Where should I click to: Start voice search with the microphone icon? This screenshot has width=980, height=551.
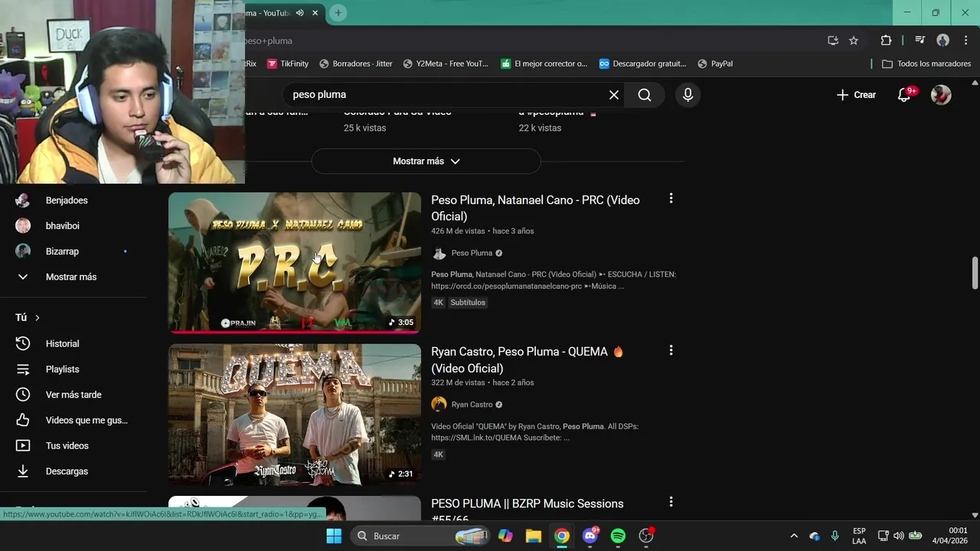point(688,95)
